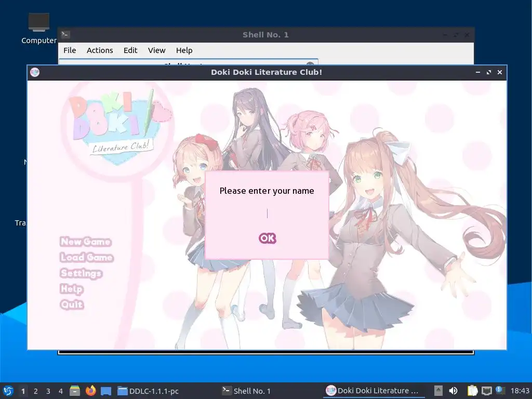
Task: Click the update notifier tray icon
Action: tap(500, 391)
